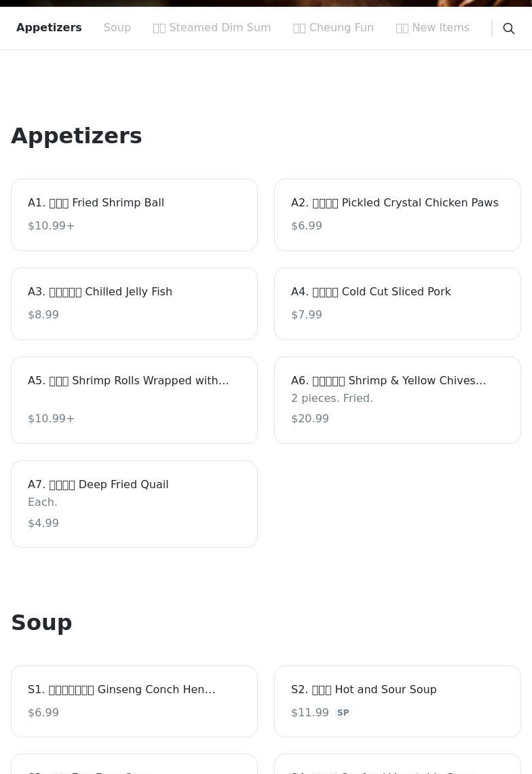Click the $20.99 price on item A6
Screen dimensions: 532x774
[309, 419]
